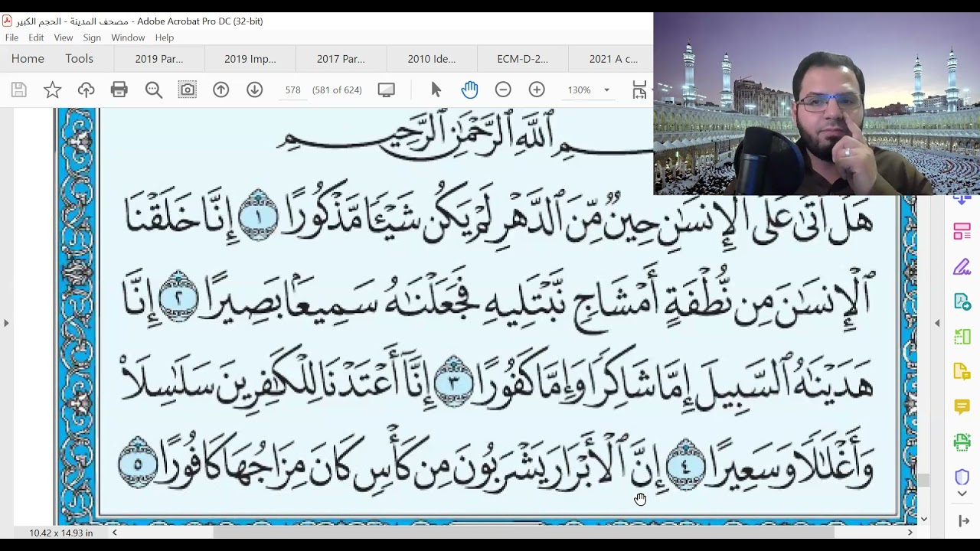Screen dimensions: 980x551
Task: Open the File menu
Action: coord(11,37)
